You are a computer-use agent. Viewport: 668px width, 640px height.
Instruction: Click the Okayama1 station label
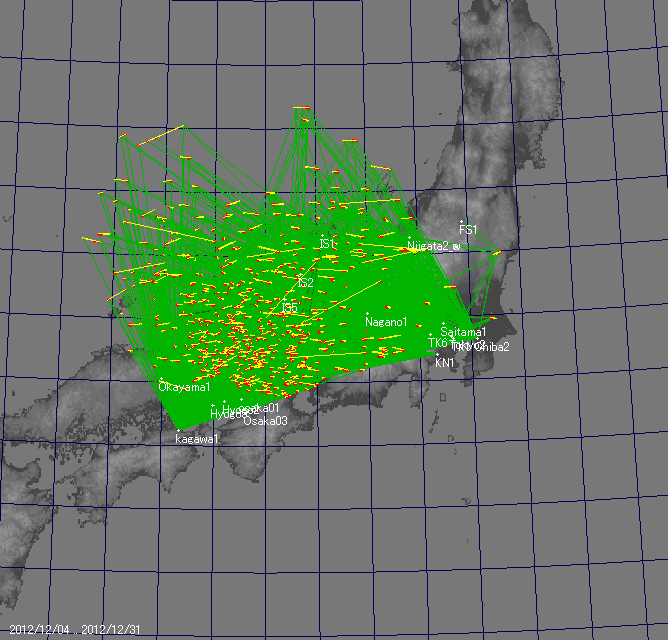tap(184, 387)
